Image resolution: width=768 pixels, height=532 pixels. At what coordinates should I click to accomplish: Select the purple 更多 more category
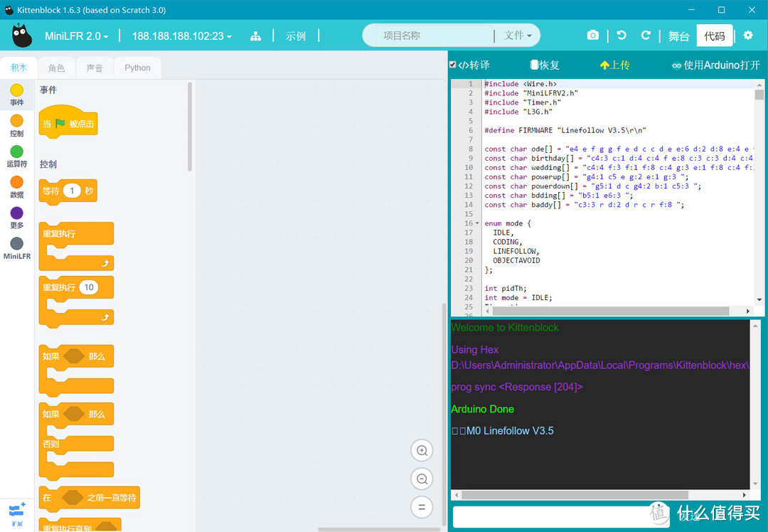[x=16, y=218]
